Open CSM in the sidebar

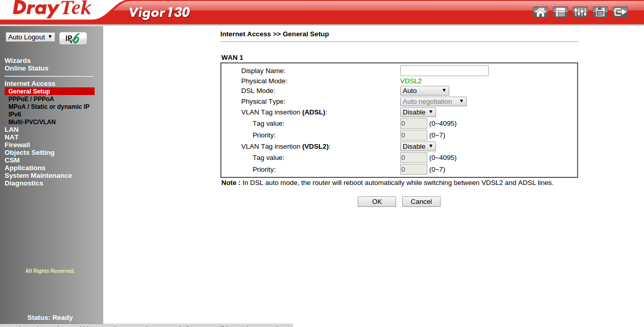tap(12, 160)
